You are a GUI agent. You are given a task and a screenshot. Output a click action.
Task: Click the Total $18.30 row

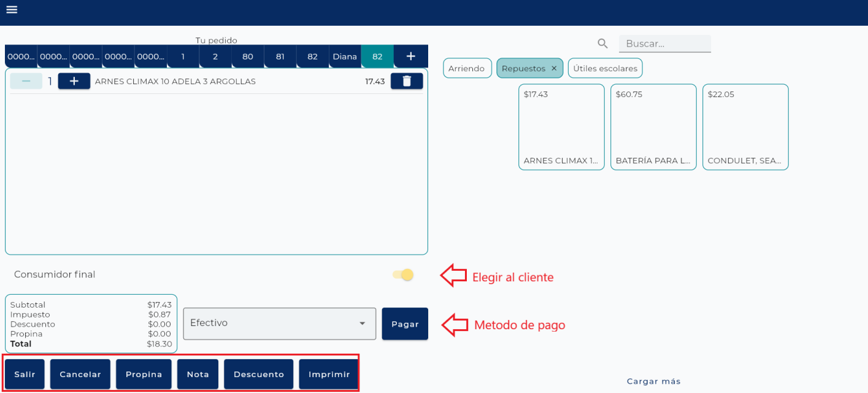click(91, 344)
